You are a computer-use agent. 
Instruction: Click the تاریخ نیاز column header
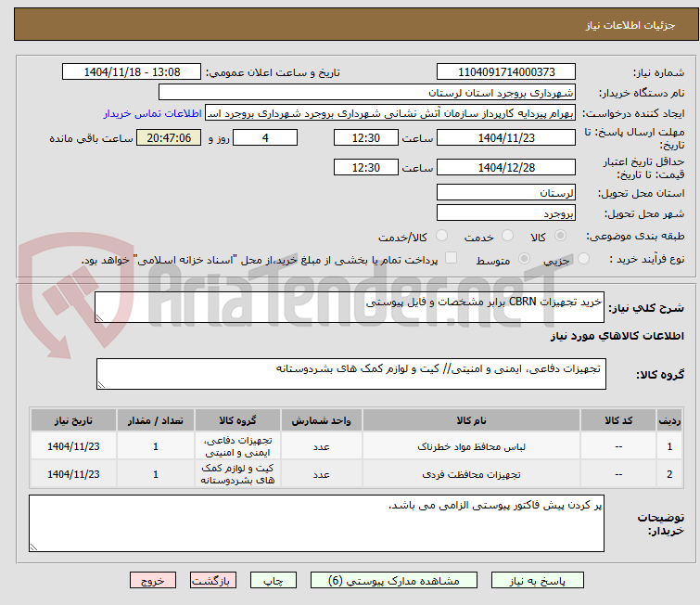[73, 420]
